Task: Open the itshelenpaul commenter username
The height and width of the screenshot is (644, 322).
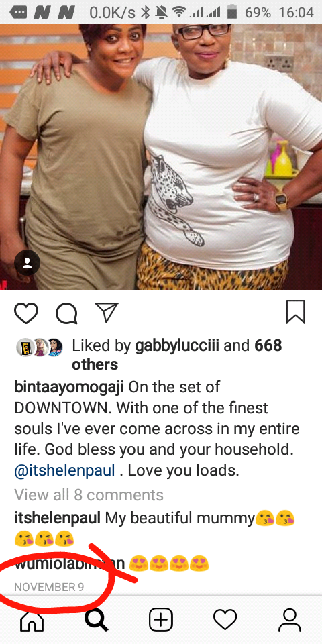Action: [x=58, y=519]
